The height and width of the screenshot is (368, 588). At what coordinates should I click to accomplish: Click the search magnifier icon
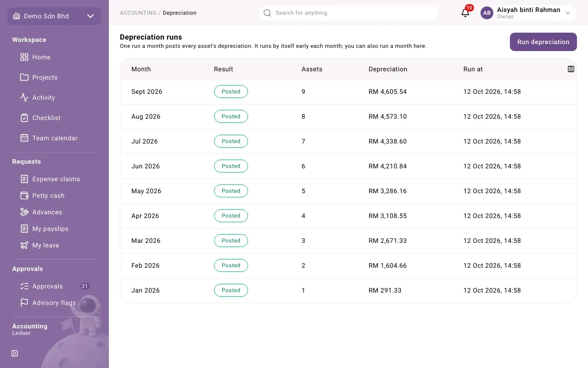point(267,13)
